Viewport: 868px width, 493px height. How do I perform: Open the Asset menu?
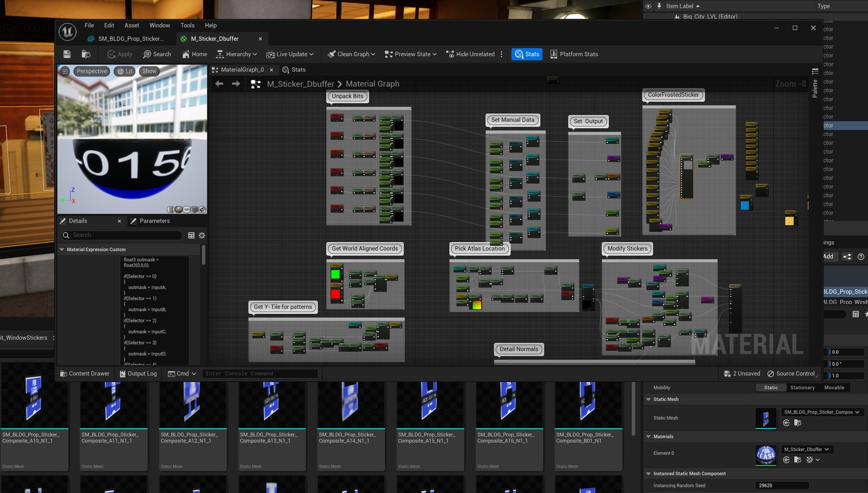(x=131, y=25)
